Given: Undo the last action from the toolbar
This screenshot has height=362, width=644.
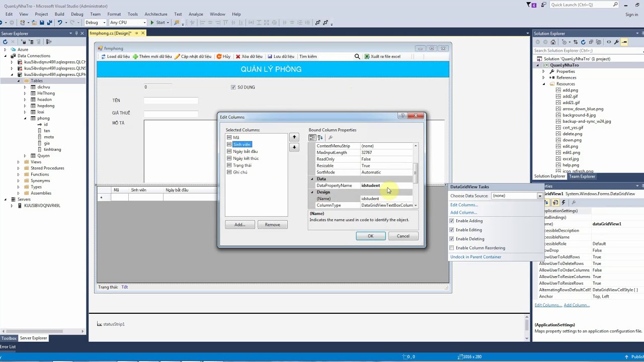Looking at the screenshot, I should coord(60,23).
